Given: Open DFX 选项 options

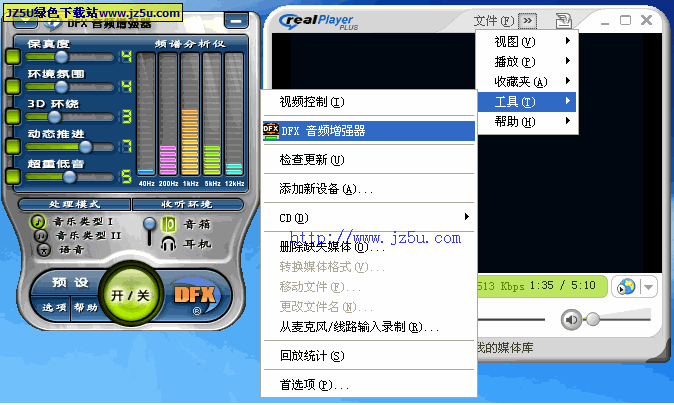Looking at the screenshot, I should (54, 307).
